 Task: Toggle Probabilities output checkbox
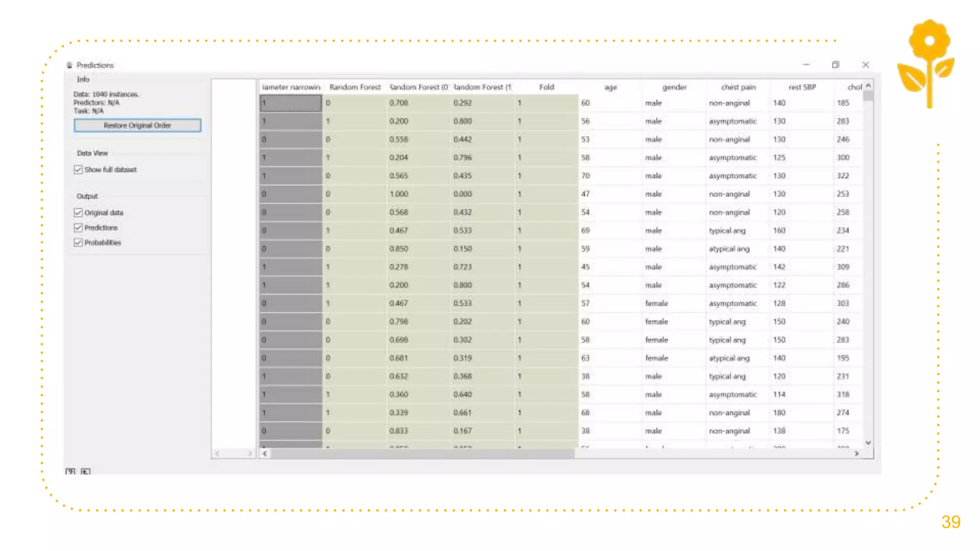point(78,242)
